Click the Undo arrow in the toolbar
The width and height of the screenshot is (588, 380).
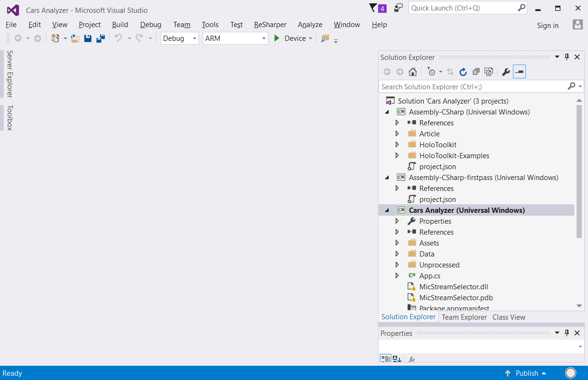tap(118, 38)
